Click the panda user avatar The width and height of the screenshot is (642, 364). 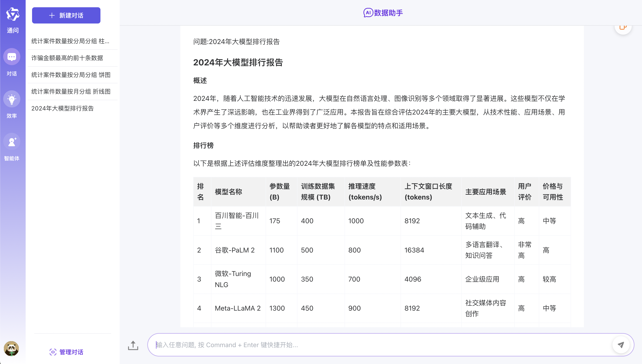click(x=11, y=348)
